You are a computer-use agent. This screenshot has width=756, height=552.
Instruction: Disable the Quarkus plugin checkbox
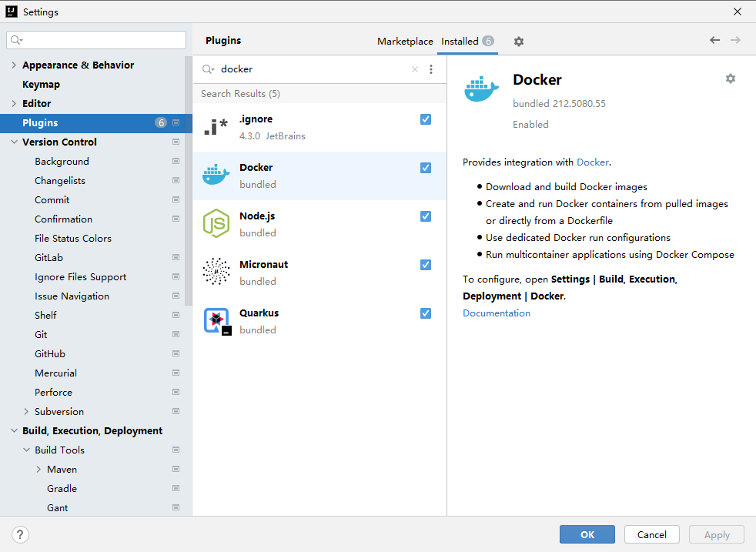point(425,313)
